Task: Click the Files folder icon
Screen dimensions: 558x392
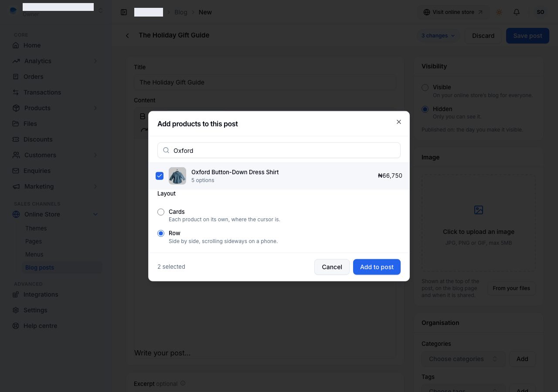Action: (16, 124)
